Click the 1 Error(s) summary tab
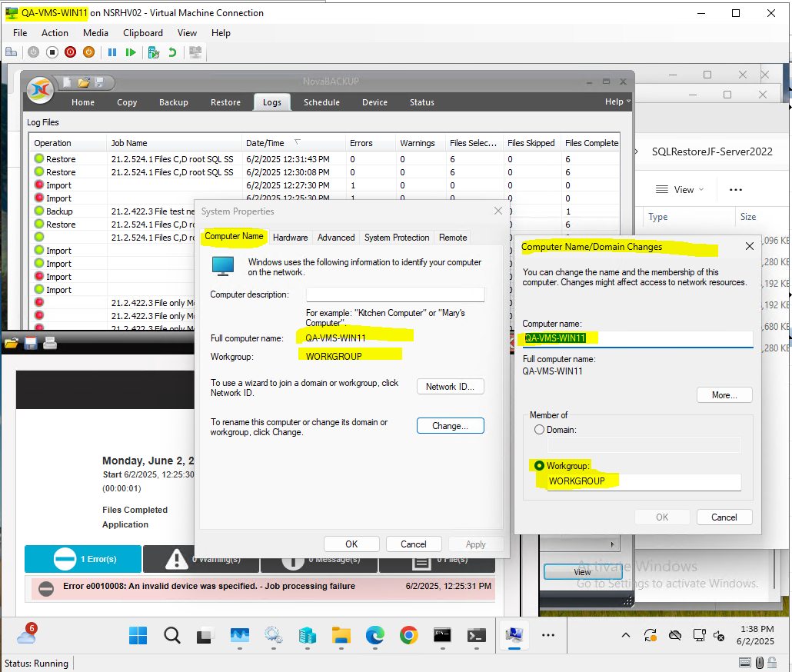792x672 pixels. tap(83, 559)
